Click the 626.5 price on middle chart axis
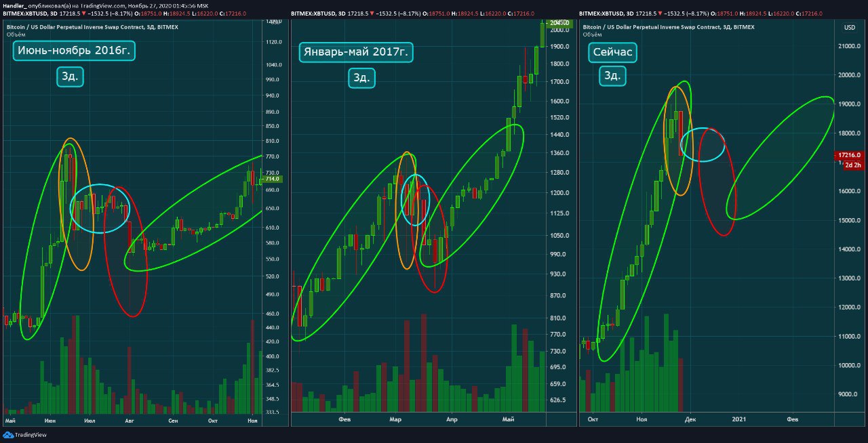The width and height of the screenshot is (868, 443). [558, 400]
